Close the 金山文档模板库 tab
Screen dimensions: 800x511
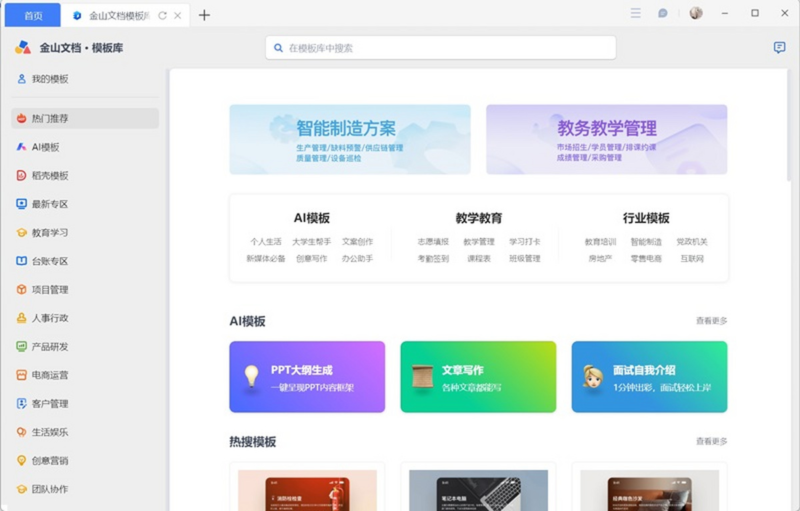178,15
